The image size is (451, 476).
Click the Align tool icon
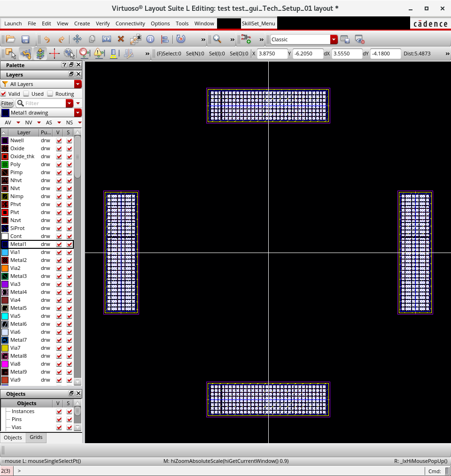tap(165, 39)
